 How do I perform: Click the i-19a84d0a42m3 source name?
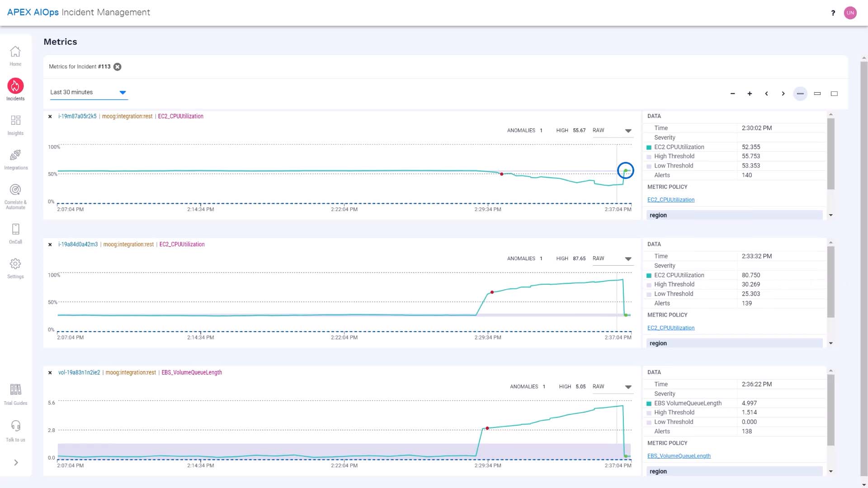click(x=78, y=244)
